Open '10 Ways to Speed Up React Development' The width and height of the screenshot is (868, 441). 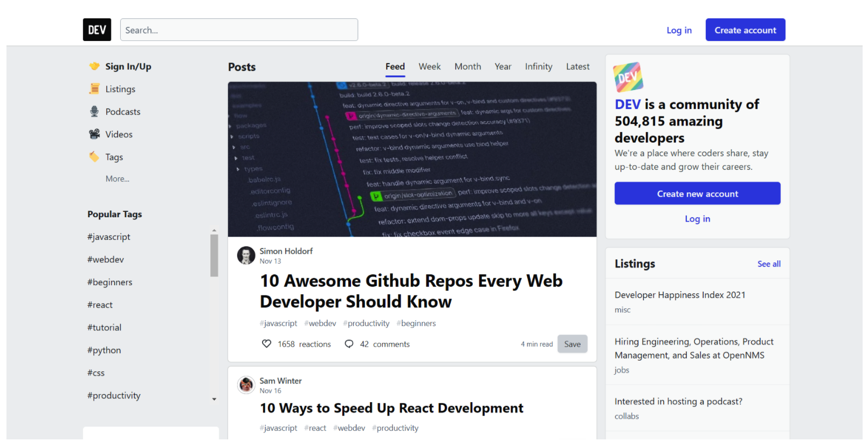click(391, 408)
